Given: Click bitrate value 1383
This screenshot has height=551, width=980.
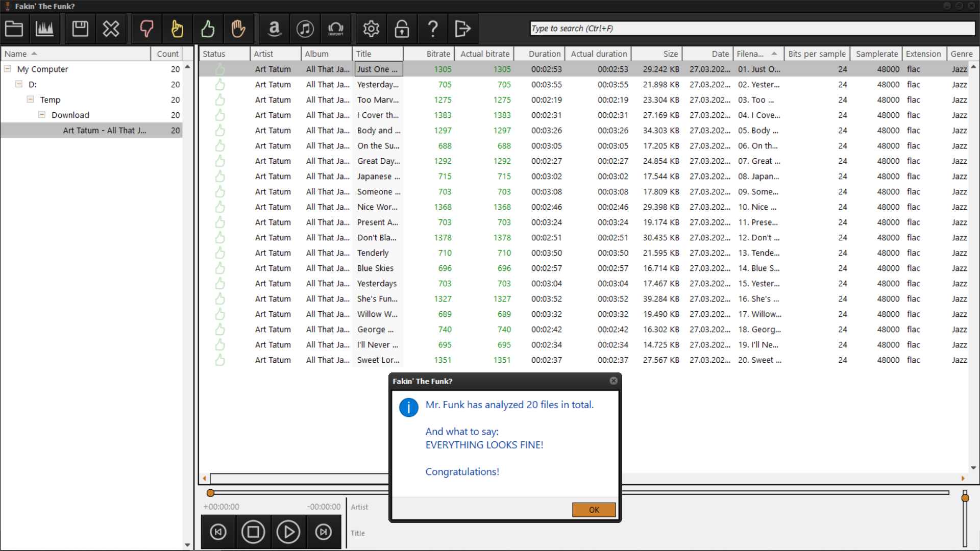Looking at the screenshot, I should pyautogui.click(x=443, y=115).
